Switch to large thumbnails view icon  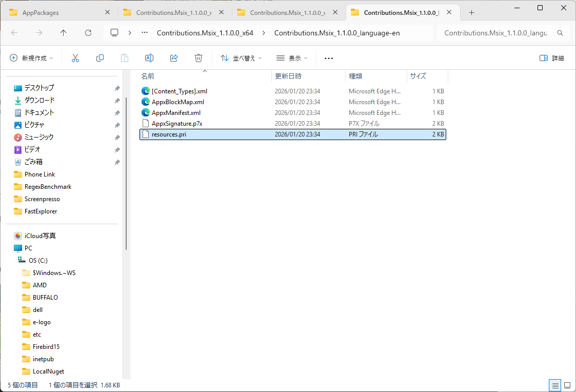coord(568,385)
